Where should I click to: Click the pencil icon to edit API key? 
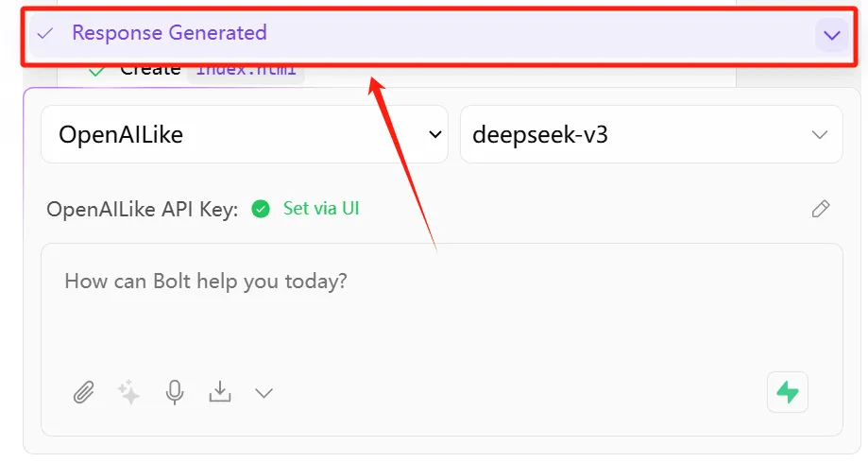click(x=821, y=209)
